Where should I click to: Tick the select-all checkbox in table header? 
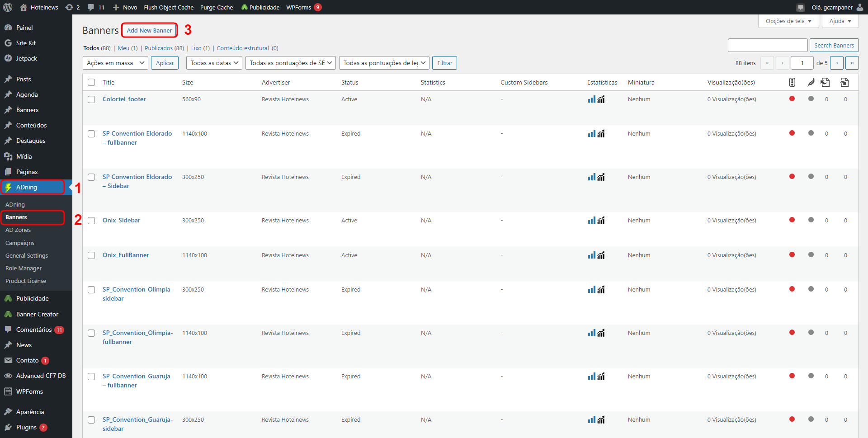click(x=91, y=82)
